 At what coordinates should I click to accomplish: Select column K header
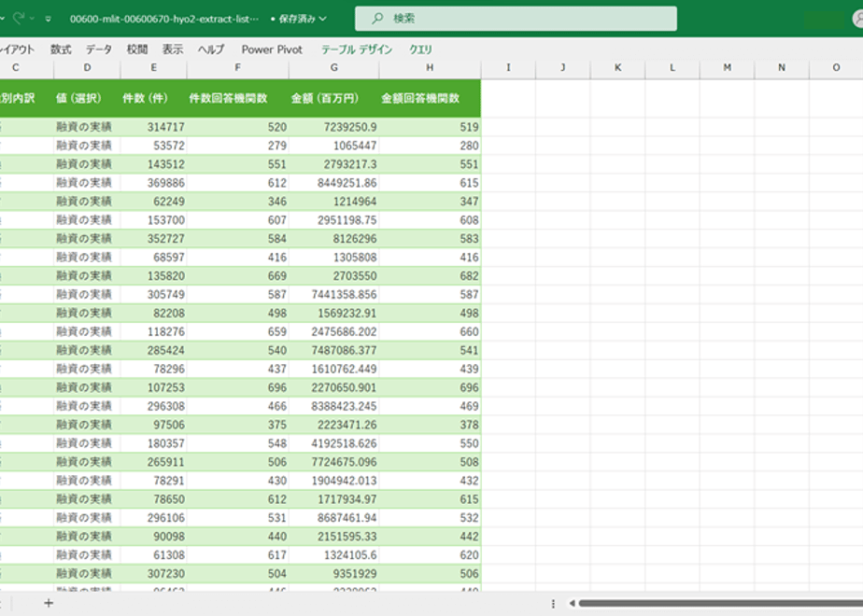[x=617, y=67]
